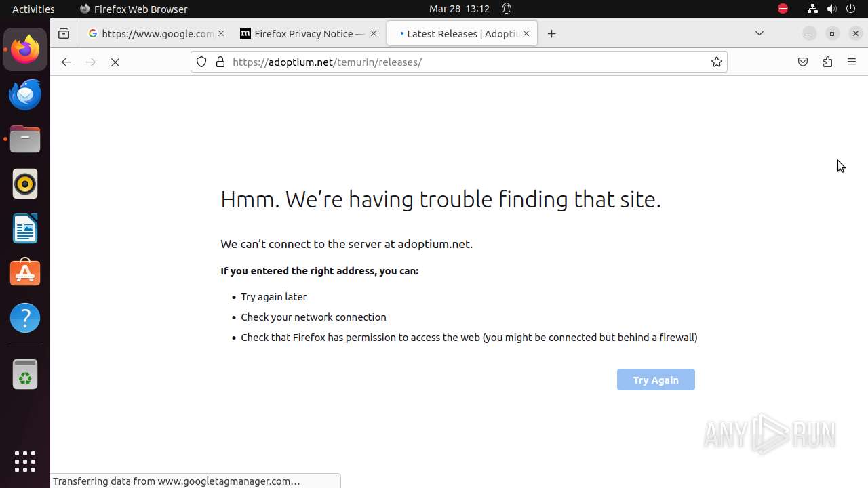Open the power menu icon
Screen dimensions: 868x488
(x=852, y=9)
